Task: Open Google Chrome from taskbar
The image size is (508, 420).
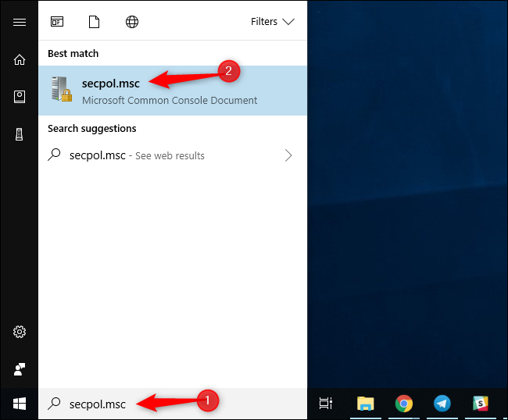Action: tap(404, 404)
